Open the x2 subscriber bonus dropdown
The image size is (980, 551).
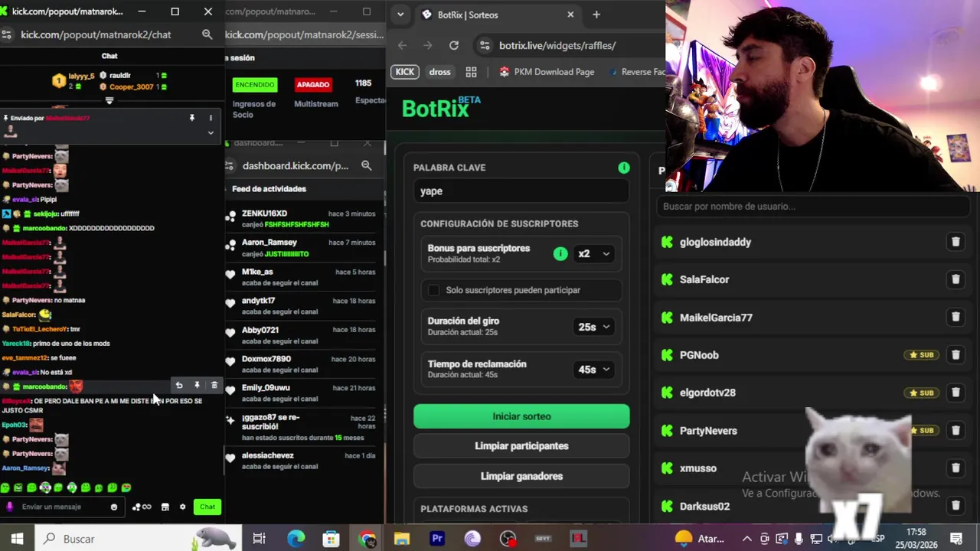(594, 253)
